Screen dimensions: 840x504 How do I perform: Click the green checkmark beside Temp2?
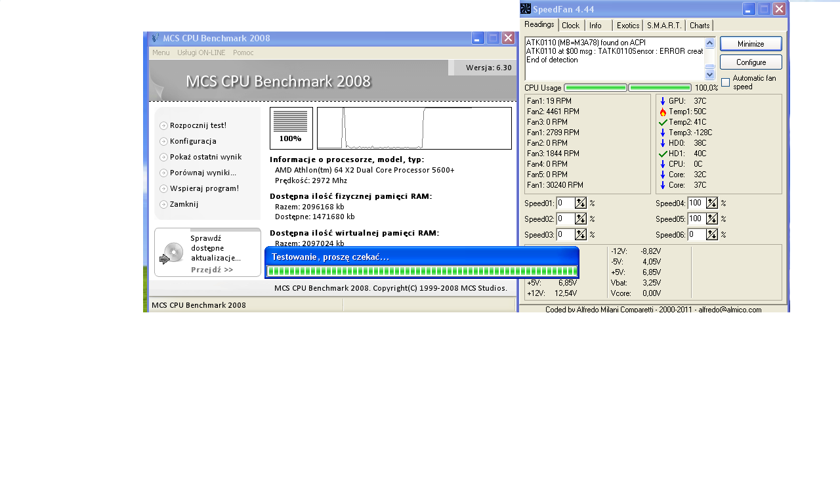(663, 122)
